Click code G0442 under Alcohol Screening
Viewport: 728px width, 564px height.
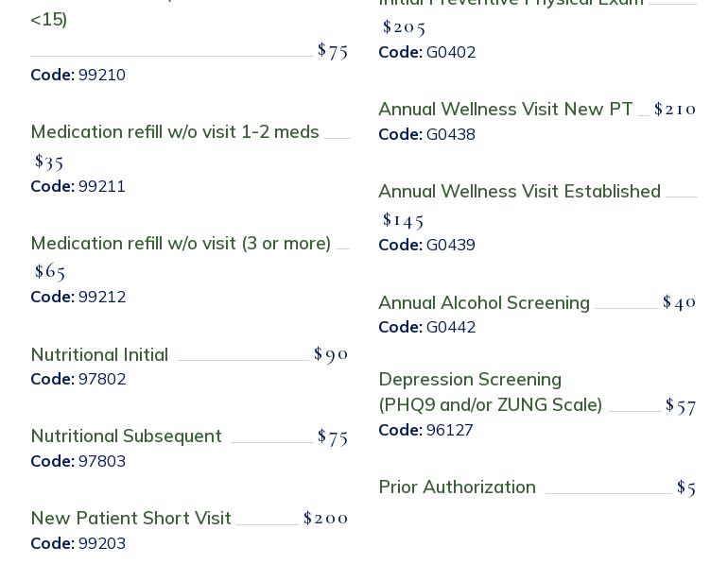(x=450, y=327)
